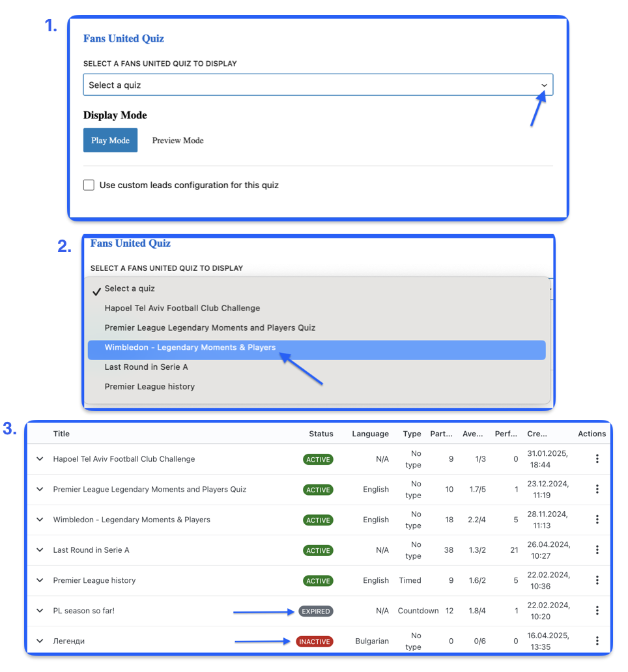This screenshot has width=628, height=672.
Task: Click ACTIVE badge on Last Round in Serie A row
Action: (318, 551)
